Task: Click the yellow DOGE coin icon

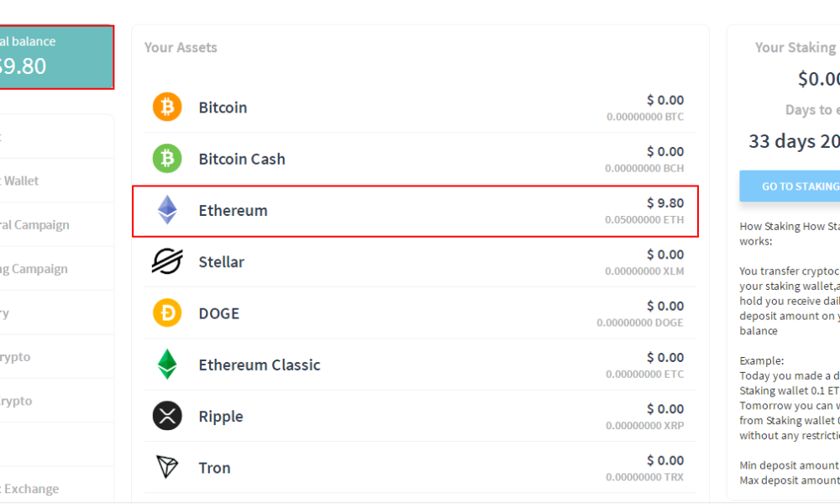Action: [x=167, y=313]
